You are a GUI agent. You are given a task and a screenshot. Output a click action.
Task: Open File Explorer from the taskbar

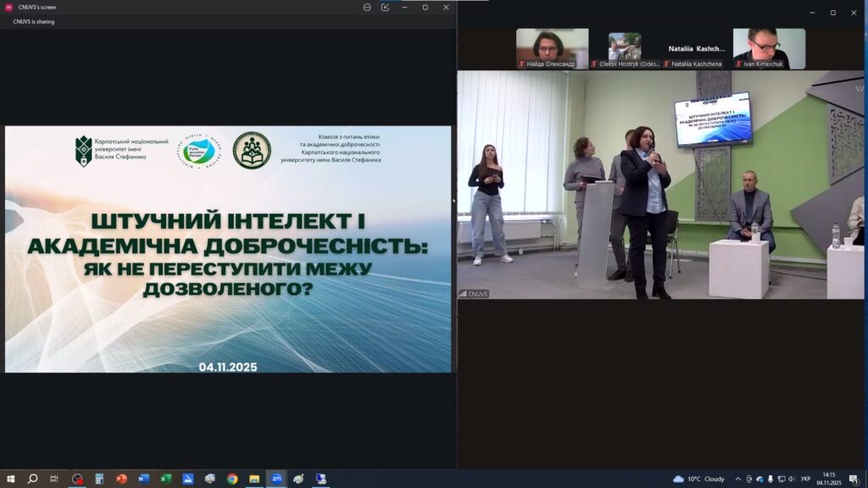coord(254,479)
